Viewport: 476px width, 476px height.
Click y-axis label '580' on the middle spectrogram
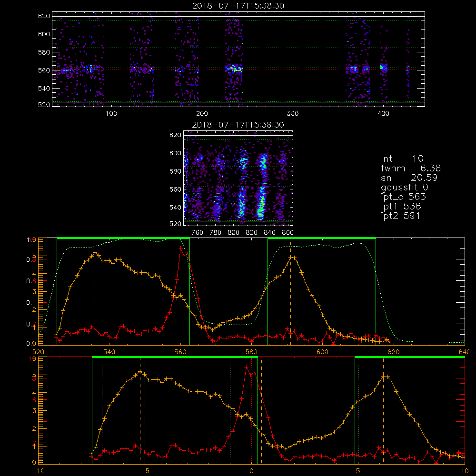tap(175, 171)
